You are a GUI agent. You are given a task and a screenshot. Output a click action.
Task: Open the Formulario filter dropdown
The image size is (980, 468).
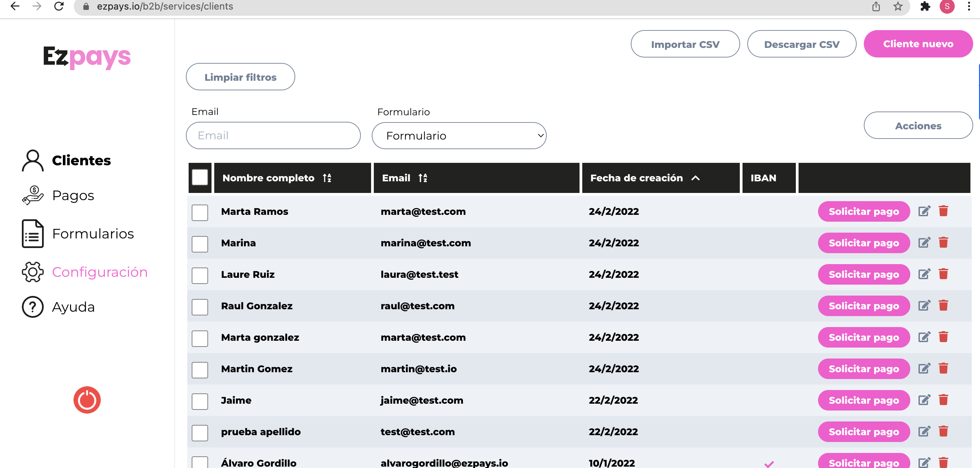(459, 135)
